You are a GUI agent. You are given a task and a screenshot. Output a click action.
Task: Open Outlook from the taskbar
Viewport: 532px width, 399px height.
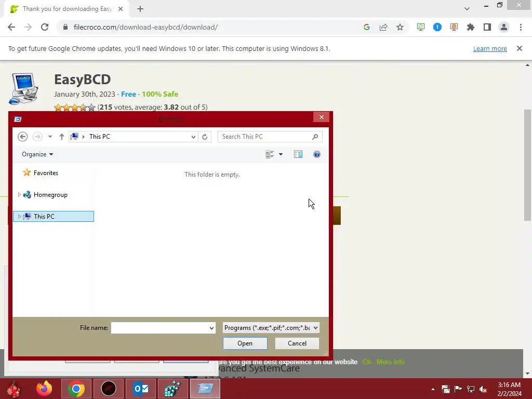tap(141, 389)
